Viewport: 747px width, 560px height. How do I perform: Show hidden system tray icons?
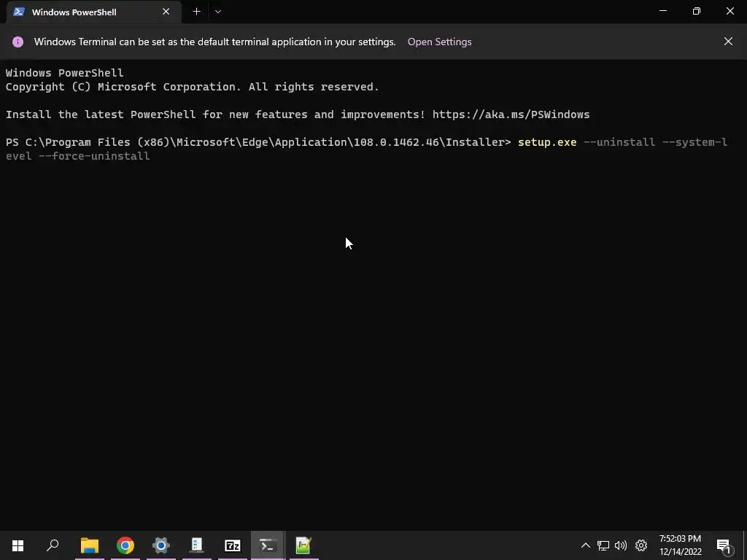point(586,545)
